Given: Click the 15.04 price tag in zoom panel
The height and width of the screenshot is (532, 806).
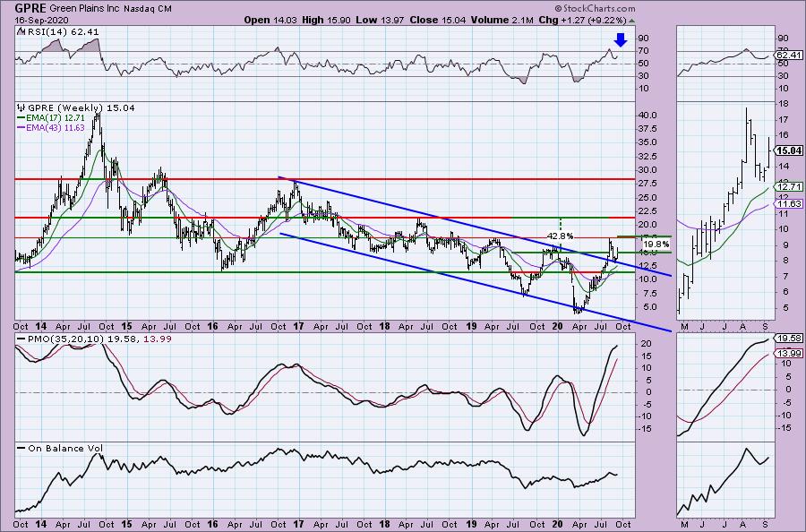Looking at the screenshot, I should (x=789, y=150).
